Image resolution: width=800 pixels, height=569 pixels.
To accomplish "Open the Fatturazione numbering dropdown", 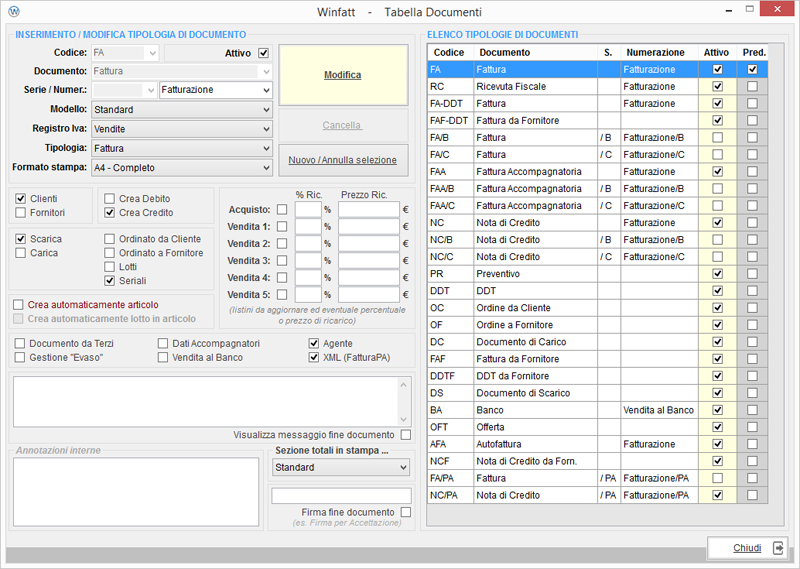I will (216, 90).
